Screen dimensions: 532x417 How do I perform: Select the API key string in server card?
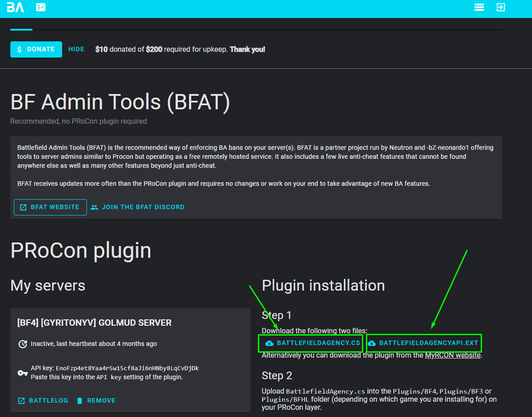pos(127,368)
